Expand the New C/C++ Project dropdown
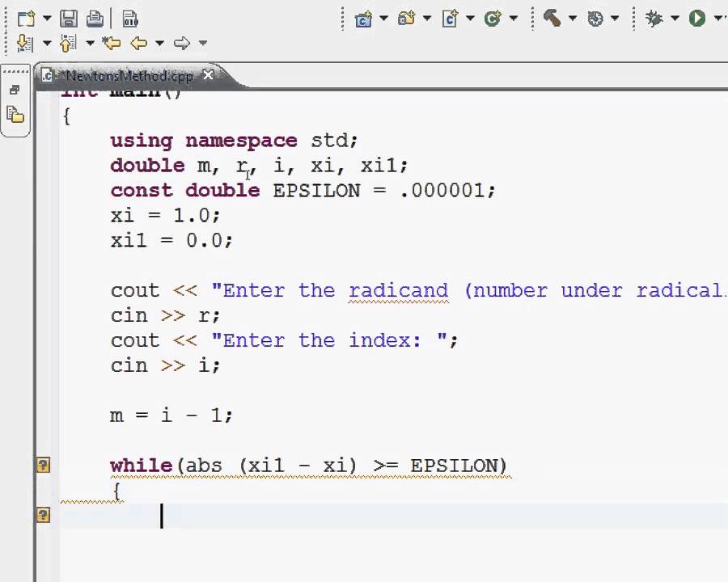The image size is (728, 582). click(x=384, y=18)
